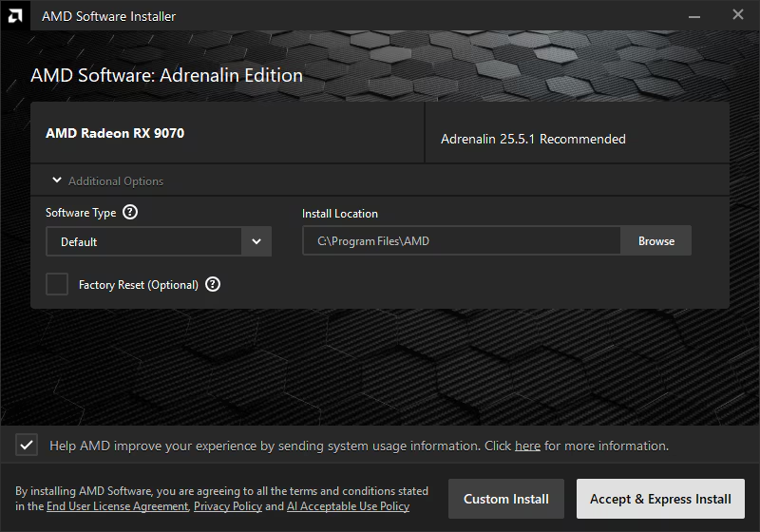Collapse the Additional Options section
The height and width of the screenshot is (532, 760).
(x=107, y=180)
